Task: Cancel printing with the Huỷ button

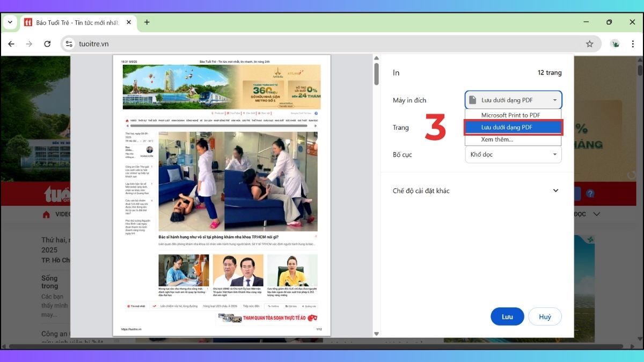Action: (x=545, y=316)
